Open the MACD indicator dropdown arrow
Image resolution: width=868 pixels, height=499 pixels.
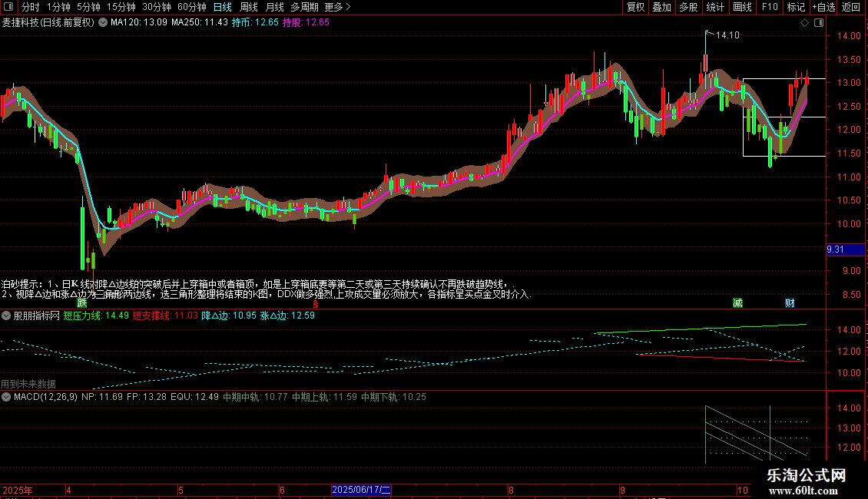(6, 397)
